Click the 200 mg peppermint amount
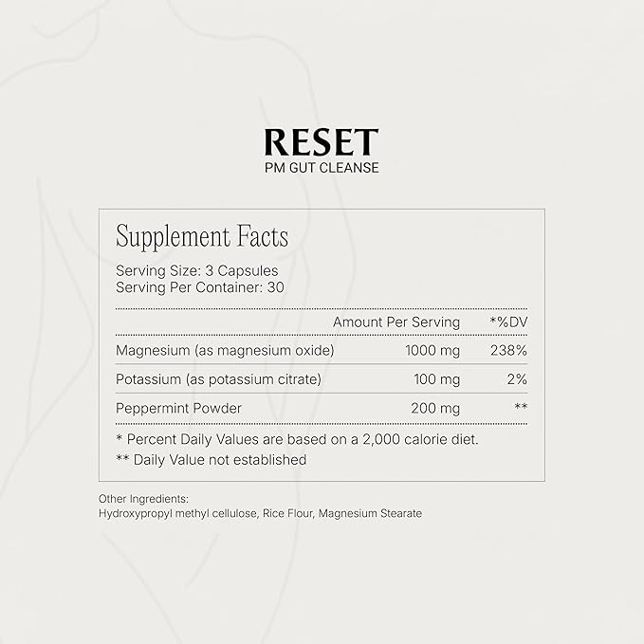The height and width of the screenshot is (644, 644). (435, 408)
